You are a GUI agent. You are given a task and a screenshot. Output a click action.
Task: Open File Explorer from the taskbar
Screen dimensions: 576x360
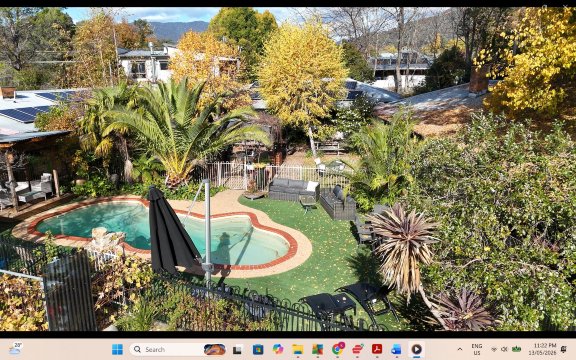tap(298, 349)
